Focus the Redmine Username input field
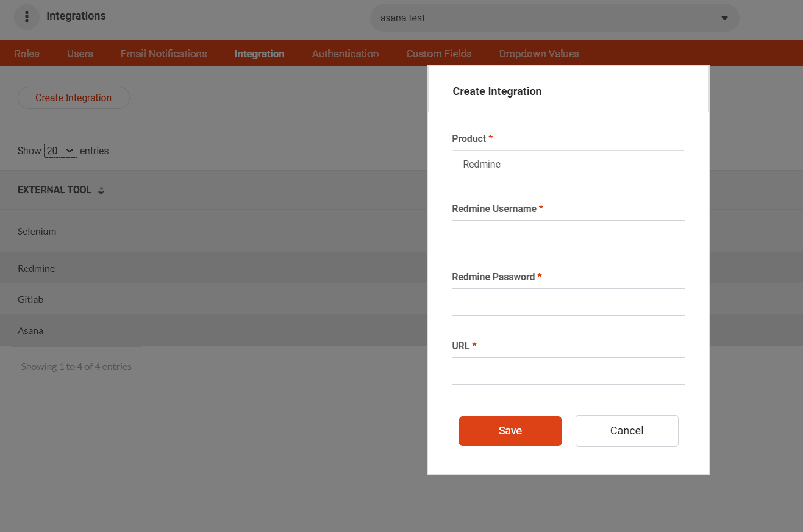Screen dimensions: 803x532 568,234
